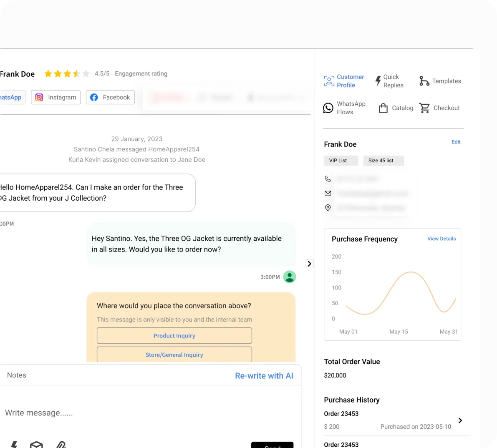
Task: Click the paperclip attachment icon
Action: tap(61, 445)
